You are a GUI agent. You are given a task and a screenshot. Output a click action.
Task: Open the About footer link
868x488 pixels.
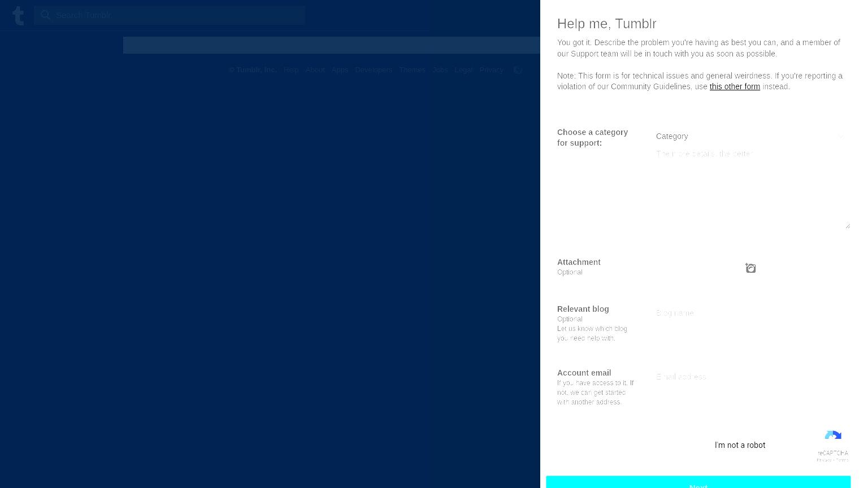[315, 70]
